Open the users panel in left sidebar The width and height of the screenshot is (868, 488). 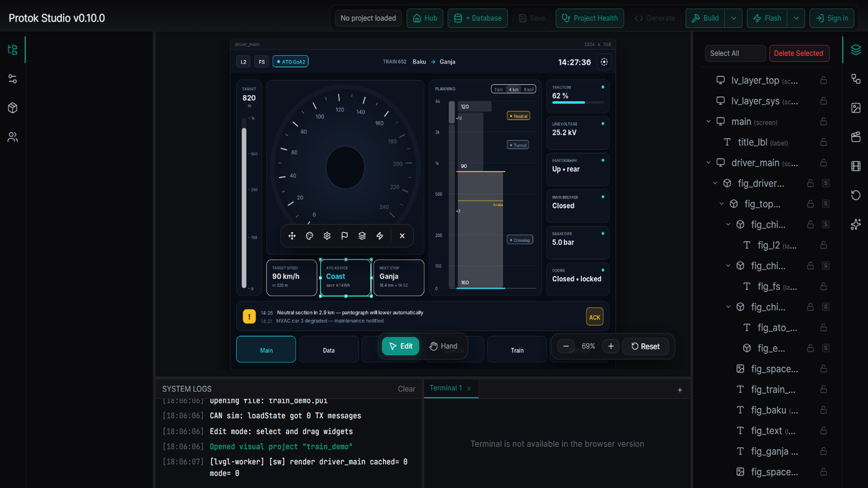coord(12,137)
